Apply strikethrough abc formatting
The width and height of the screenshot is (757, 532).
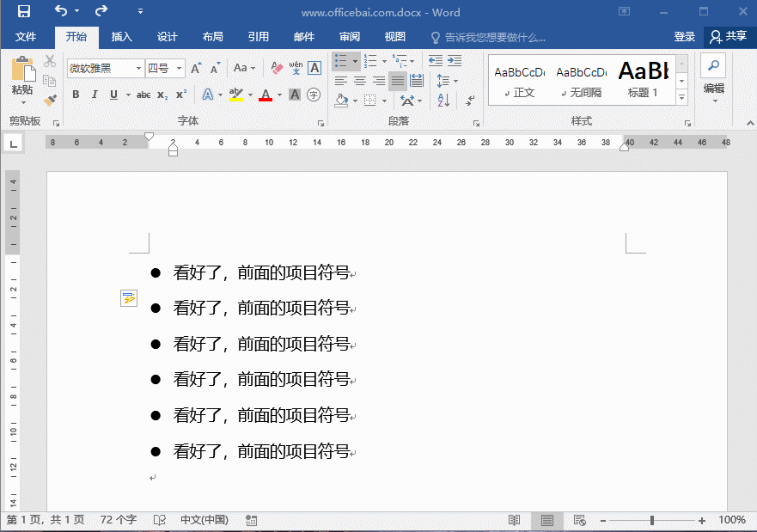click(x=143, y=95)
